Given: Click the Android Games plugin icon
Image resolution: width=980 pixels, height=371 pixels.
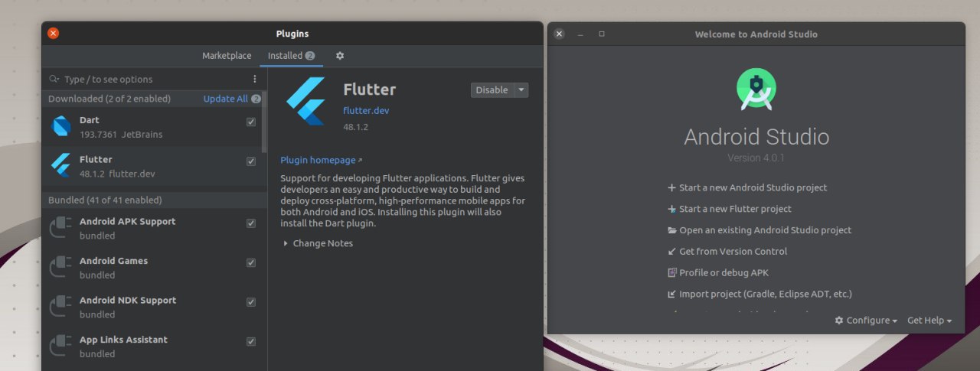Looking at the screenshot, I should tap(60, 268).
